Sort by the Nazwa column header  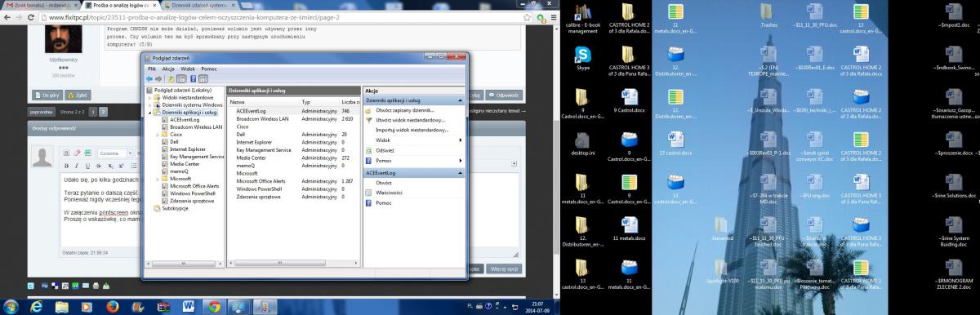(x=264, y=102)
